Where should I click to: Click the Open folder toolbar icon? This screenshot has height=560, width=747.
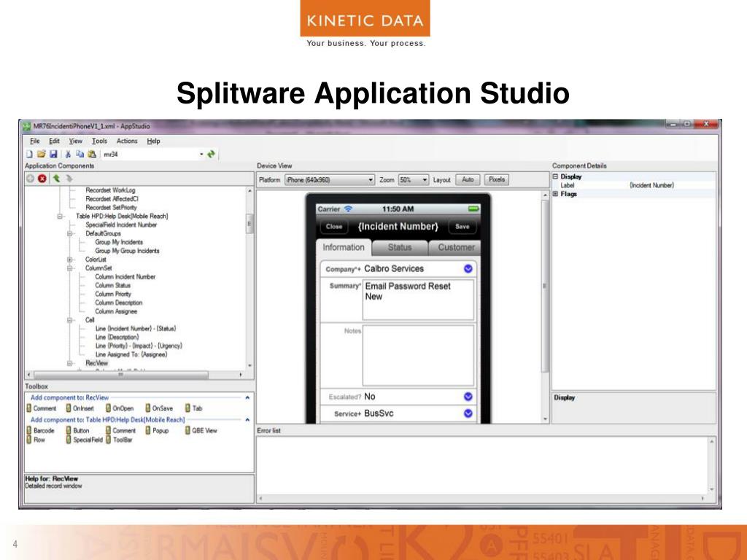(41, 154)
